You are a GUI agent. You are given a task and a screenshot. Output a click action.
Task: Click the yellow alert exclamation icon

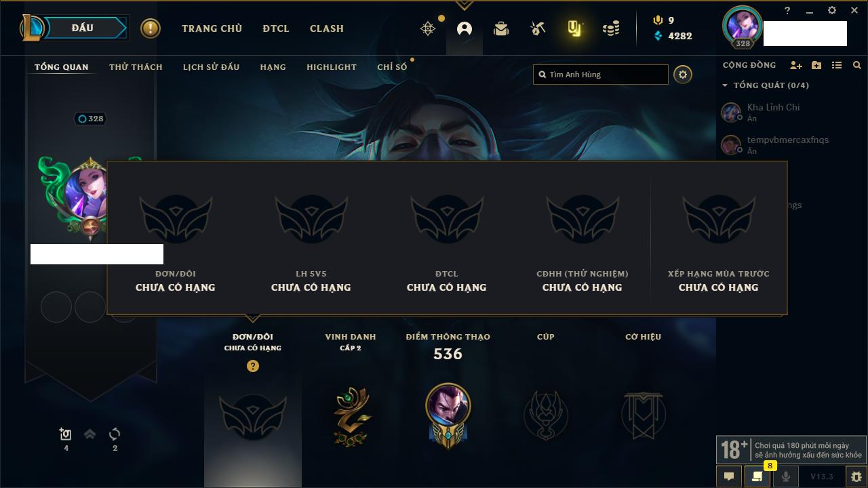click(151, 28)
